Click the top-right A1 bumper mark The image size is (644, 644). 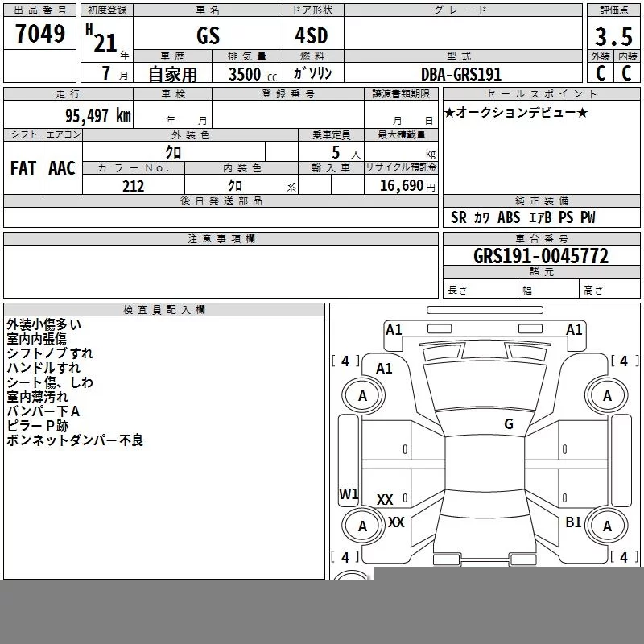coord(574,330)
